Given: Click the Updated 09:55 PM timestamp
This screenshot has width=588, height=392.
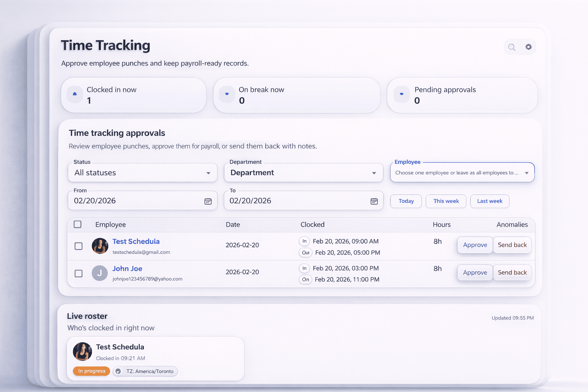Looking at the screenshot, I should (x=513, y=318).
